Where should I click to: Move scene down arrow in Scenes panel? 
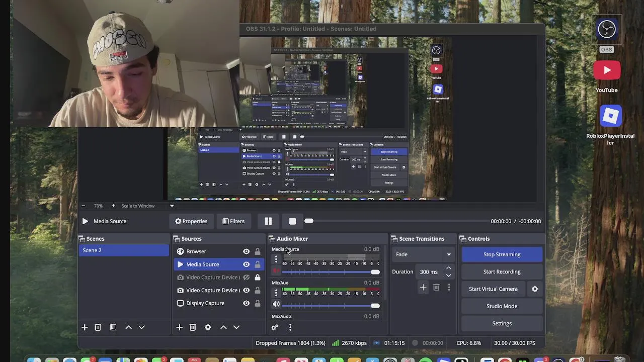pyautogui.click(x=142, y=327)
